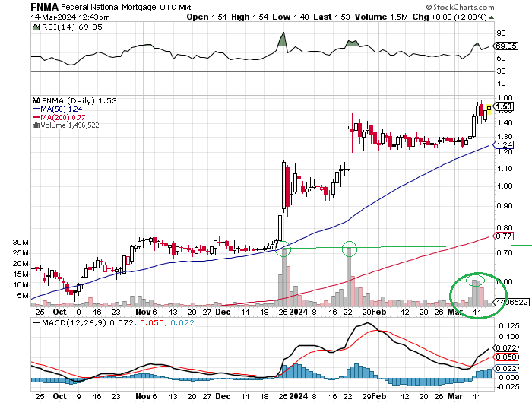Click the 0.050 signal tag on the MACD axis
The height and width of the screenshot is (403, 532).
507,357
